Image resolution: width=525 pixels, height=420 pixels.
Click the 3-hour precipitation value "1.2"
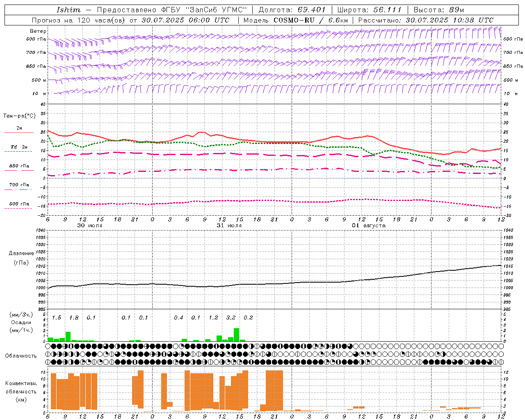(213, 318)
